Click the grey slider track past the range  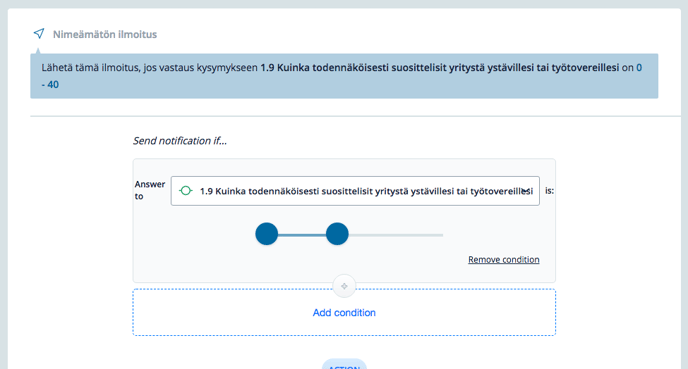[x=396, y=235]
